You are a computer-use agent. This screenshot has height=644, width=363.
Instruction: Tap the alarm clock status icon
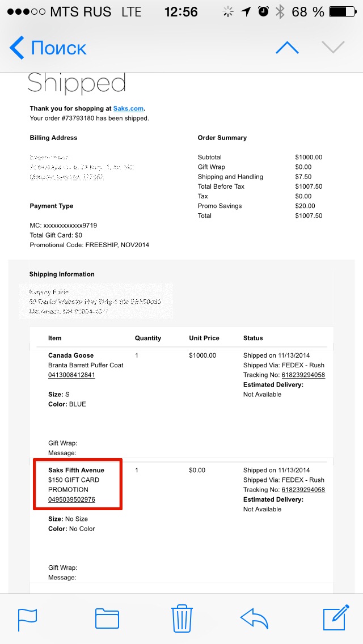point(263,11)
